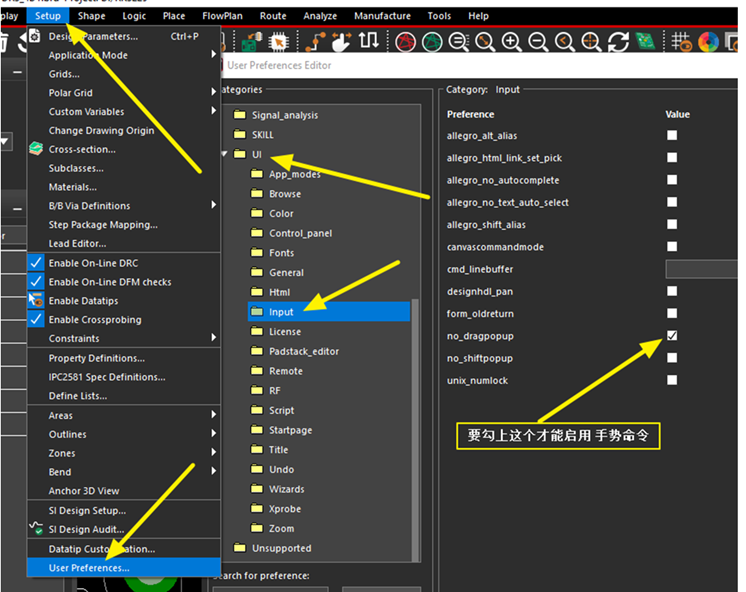
Task: Click the green rats all icon
Action: tap(432, 42)
